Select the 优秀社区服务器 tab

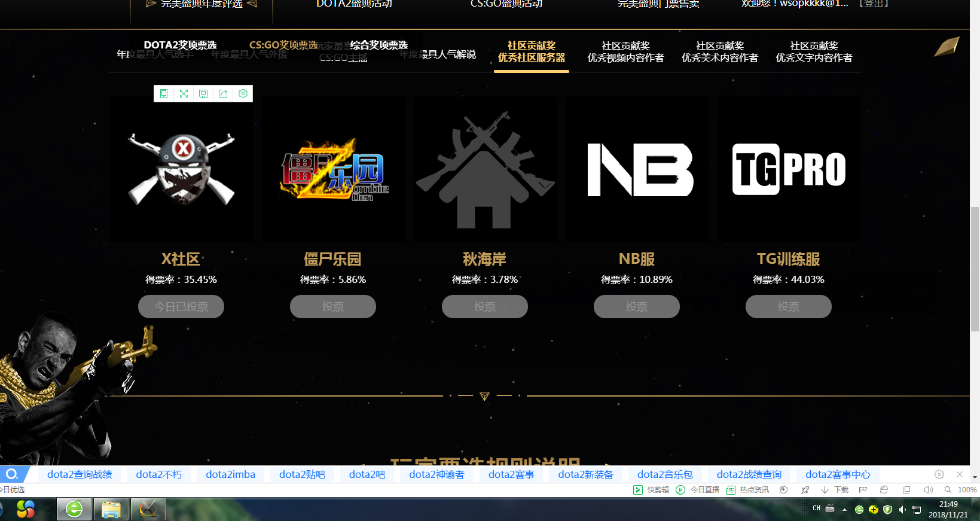click(532, 52)
